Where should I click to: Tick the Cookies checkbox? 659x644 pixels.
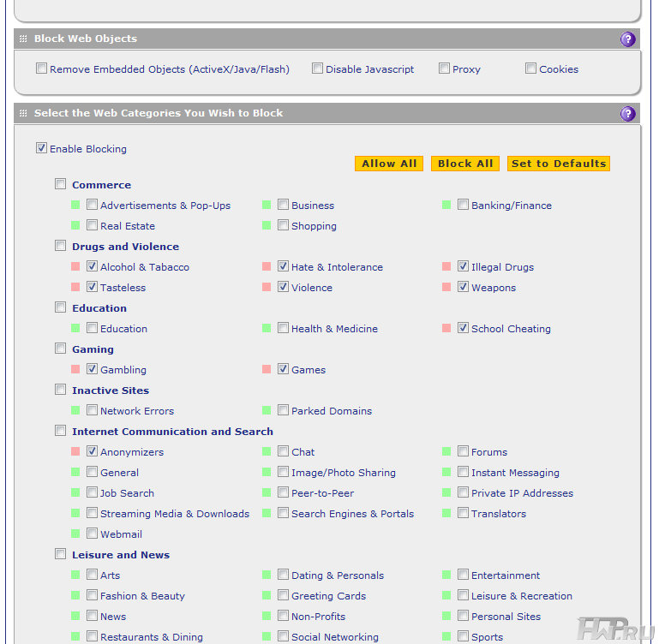coord(530,69)
